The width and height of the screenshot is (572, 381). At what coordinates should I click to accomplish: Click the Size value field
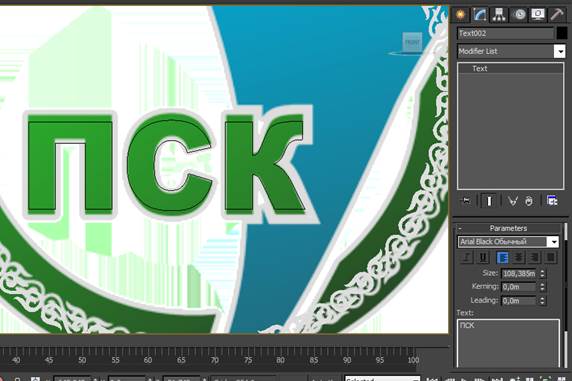pos(519,273)
